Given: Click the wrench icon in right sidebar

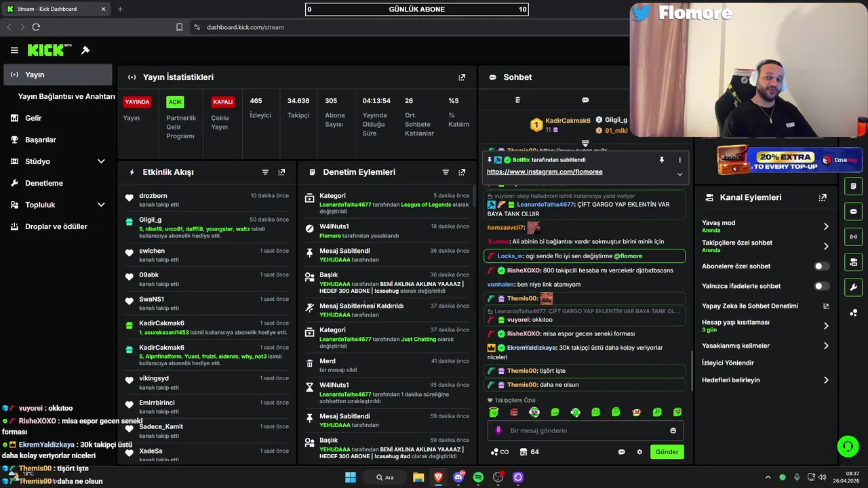Looking at the screenshot, I should click(853, 287).
